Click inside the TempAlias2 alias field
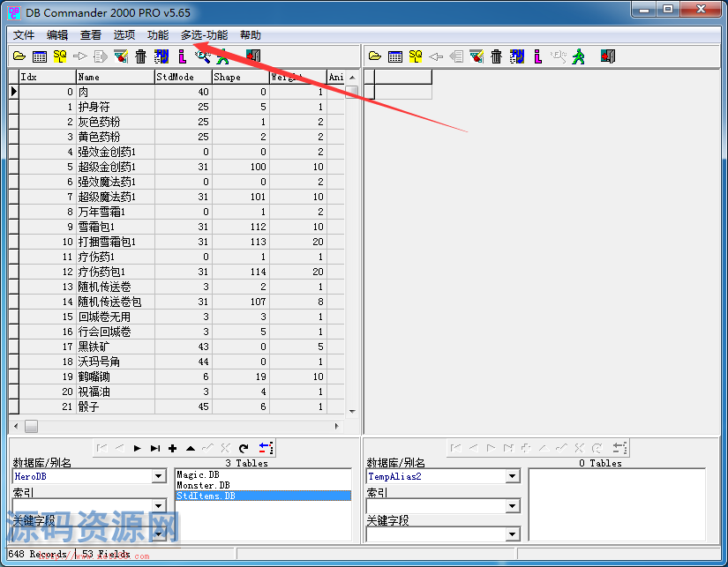The image size is (728, 567). click(436, 476)
